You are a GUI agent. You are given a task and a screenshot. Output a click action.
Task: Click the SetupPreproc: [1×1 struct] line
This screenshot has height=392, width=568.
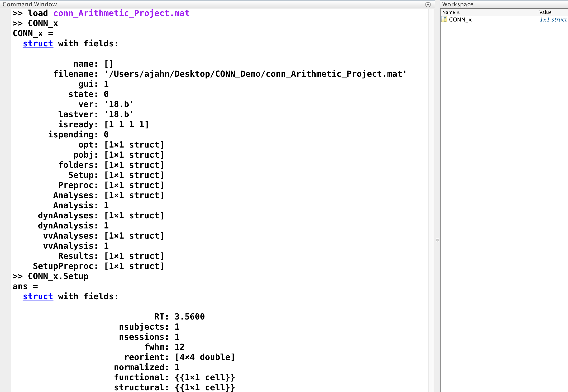tap(98, 266)
